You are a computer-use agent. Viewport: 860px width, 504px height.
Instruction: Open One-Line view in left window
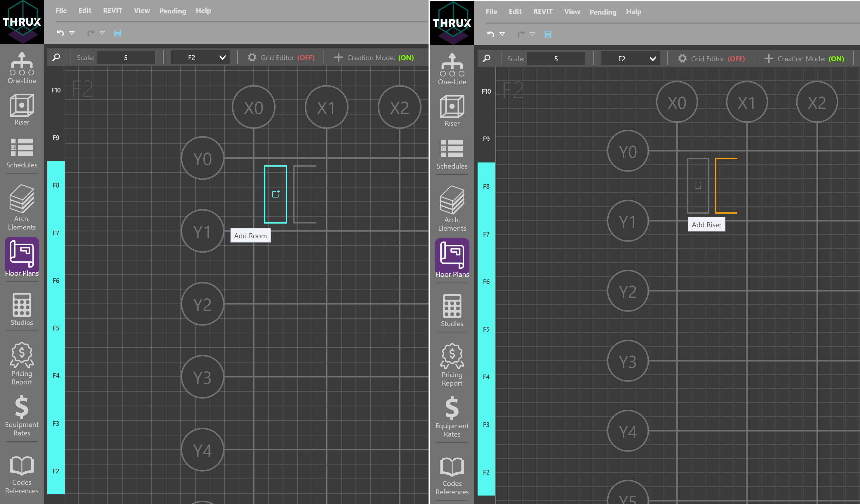coord(22,68)
